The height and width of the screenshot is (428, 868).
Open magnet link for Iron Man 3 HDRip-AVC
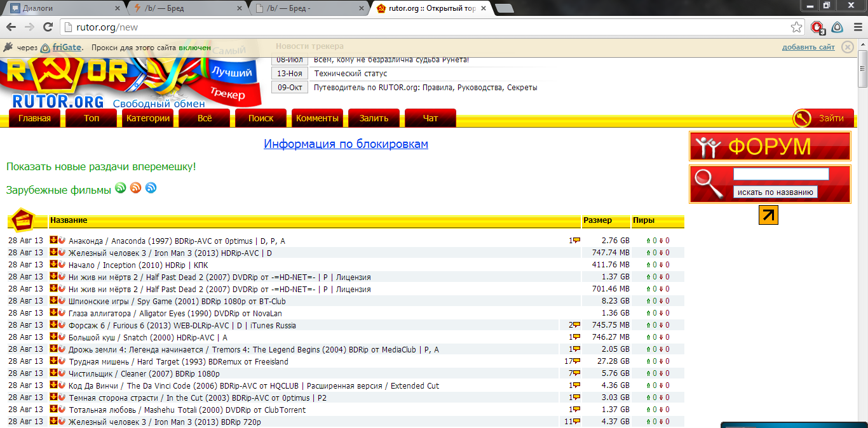pos(62,253)
